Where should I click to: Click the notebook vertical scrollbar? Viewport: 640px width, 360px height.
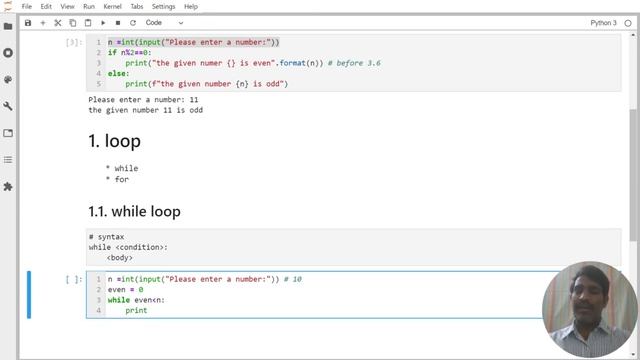[633, 175]
